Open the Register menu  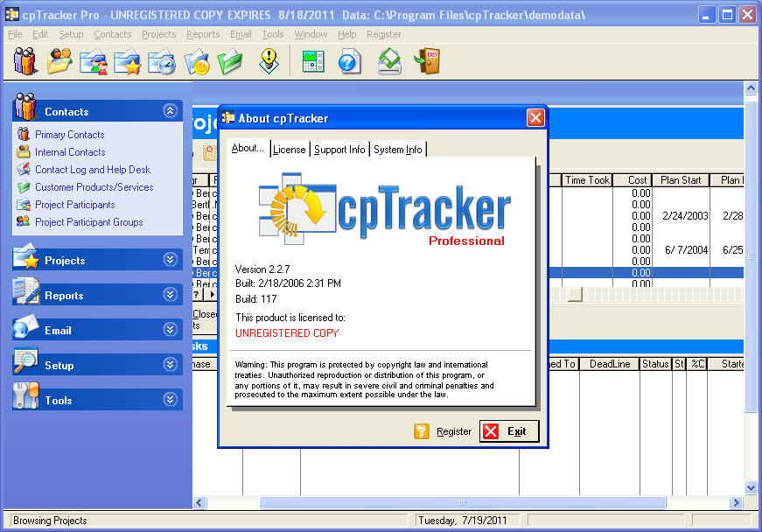point(384,34)
